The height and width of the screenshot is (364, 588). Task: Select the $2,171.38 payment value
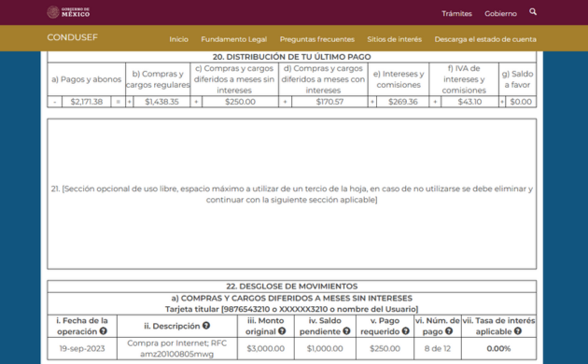(86, 102)
